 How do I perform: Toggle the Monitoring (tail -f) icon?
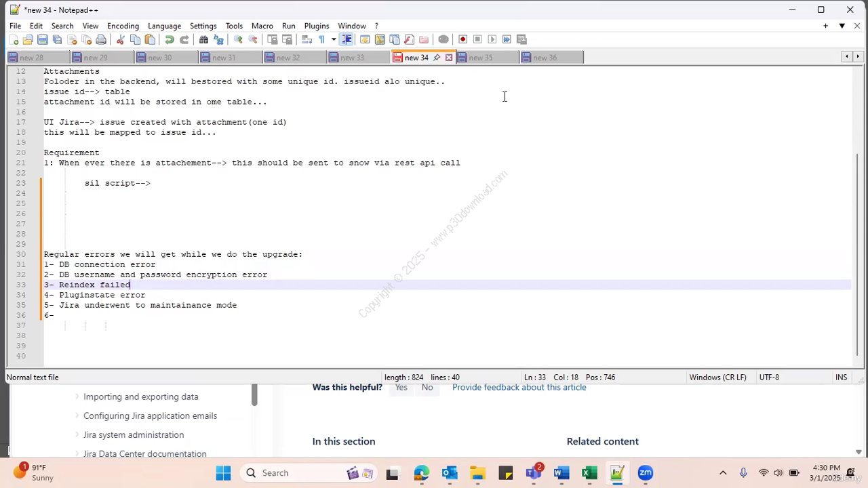click(443, 39)
